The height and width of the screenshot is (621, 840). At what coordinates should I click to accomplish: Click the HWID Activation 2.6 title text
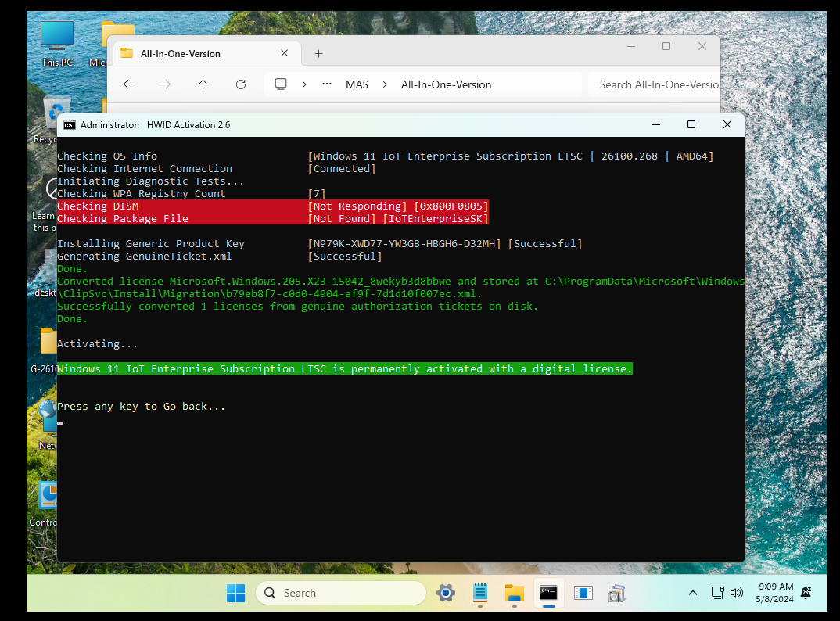pyautogui.click(x=188, y=125)
